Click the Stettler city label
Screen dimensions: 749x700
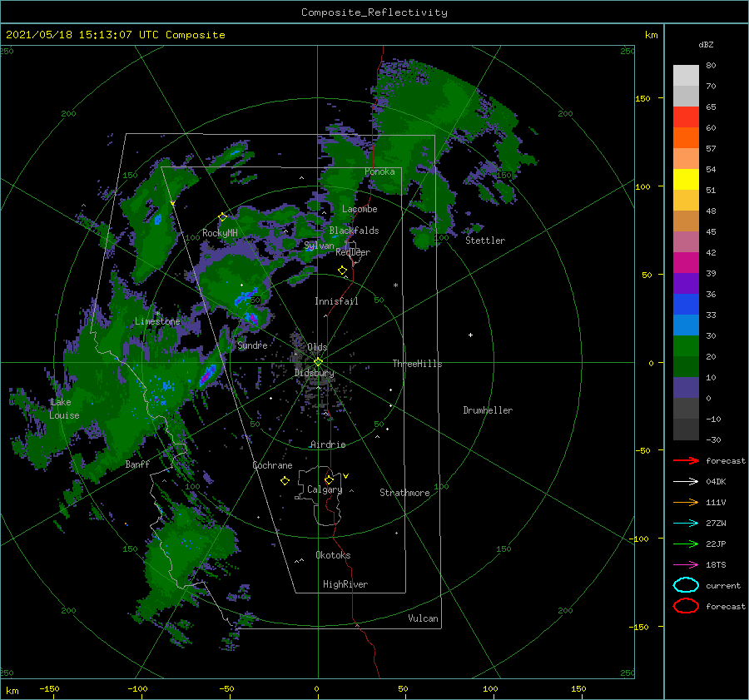[485, 241]
